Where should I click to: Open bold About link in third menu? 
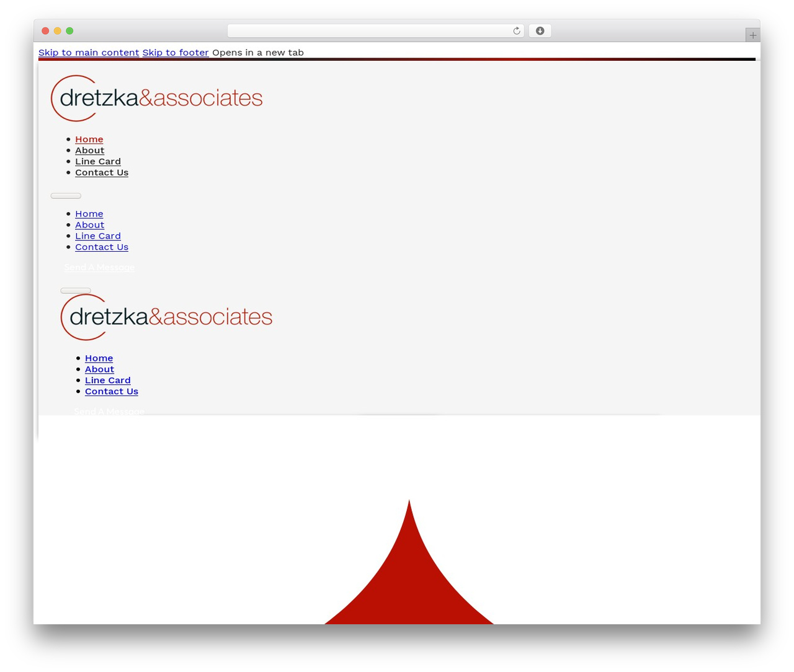[x=100, y=369]
